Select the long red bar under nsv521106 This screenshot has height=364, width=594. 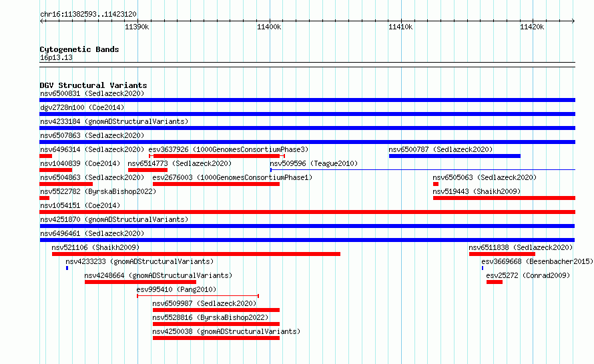[x=196, y=254]
